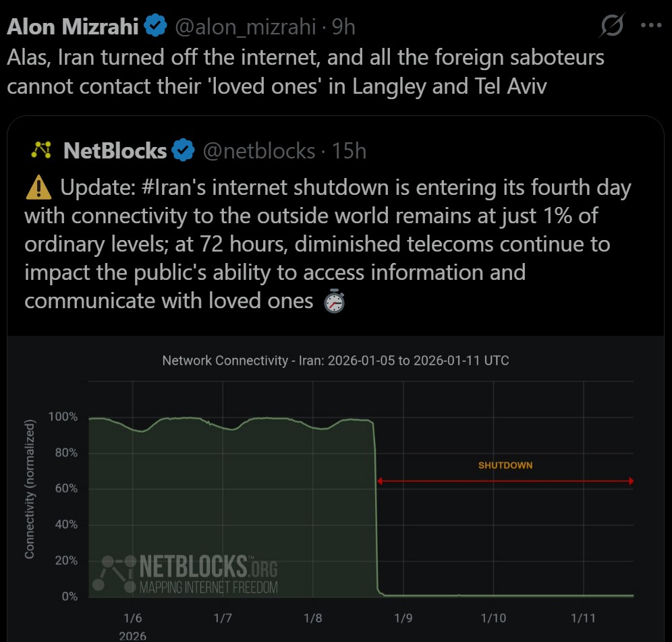Click the #Iran's hashtag in the quote

click(x=171, y=188)
